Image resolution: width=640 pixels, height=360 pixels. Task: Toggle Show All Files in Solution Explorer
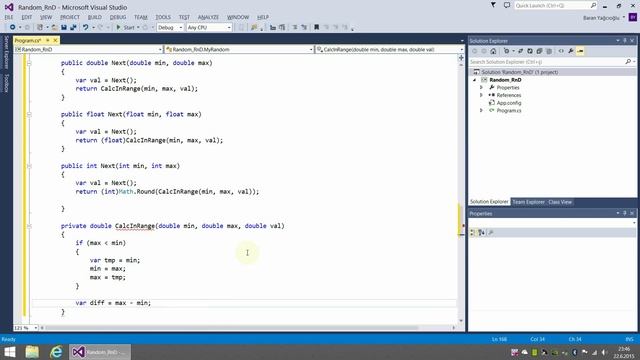[549, 51]
